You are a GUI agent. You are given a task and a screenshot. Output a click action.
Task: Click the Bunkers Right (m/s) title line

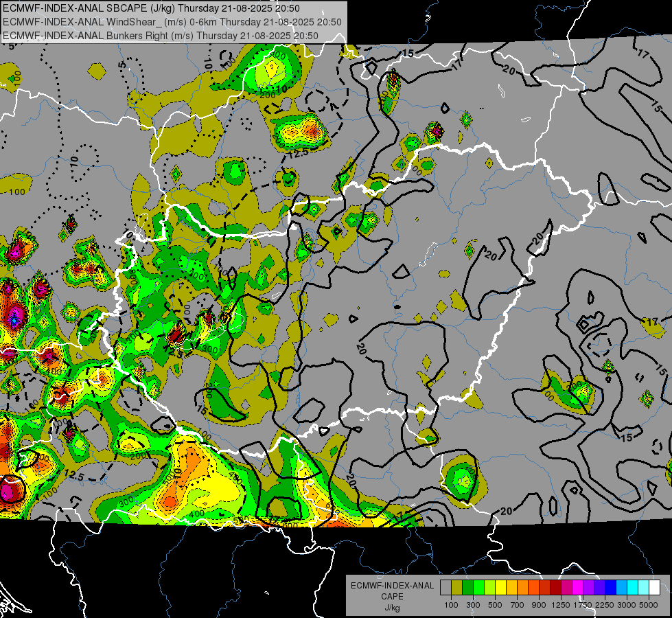click(x=161, y=36)
